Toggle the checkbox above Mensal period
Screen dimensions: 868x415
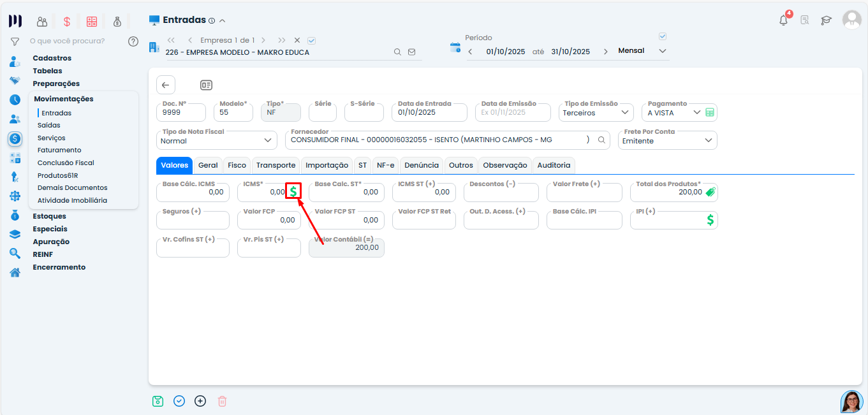pos(662,36)
